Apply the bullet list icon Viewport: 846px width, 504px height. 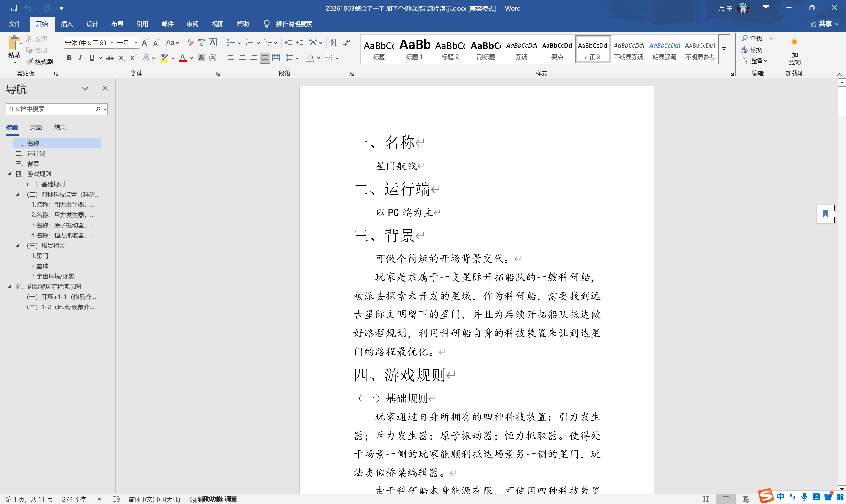(231, 43)
